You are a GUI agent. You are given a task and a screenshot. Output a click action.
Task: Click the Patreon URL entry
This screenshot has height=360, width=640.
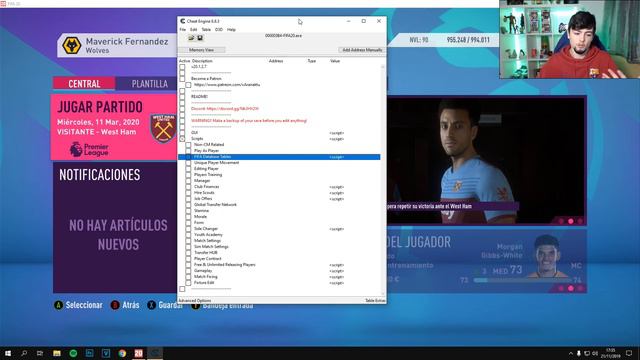point(227,85)
